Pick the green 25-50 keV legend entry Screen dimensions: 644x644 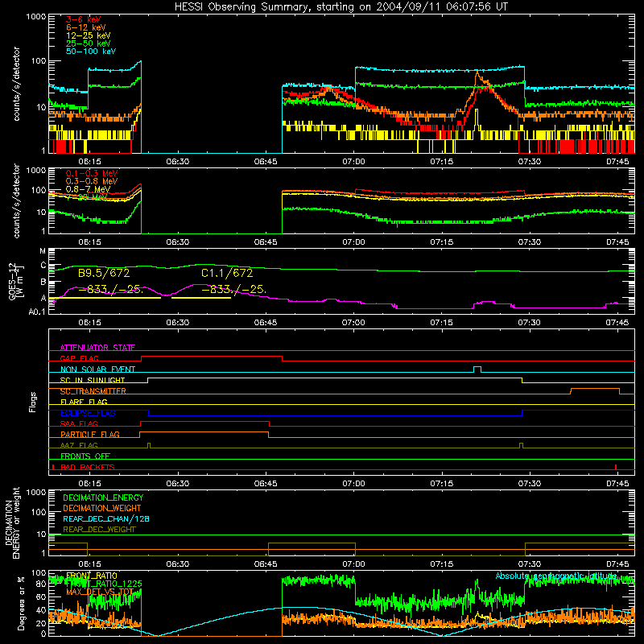click(x=89, y=43)
